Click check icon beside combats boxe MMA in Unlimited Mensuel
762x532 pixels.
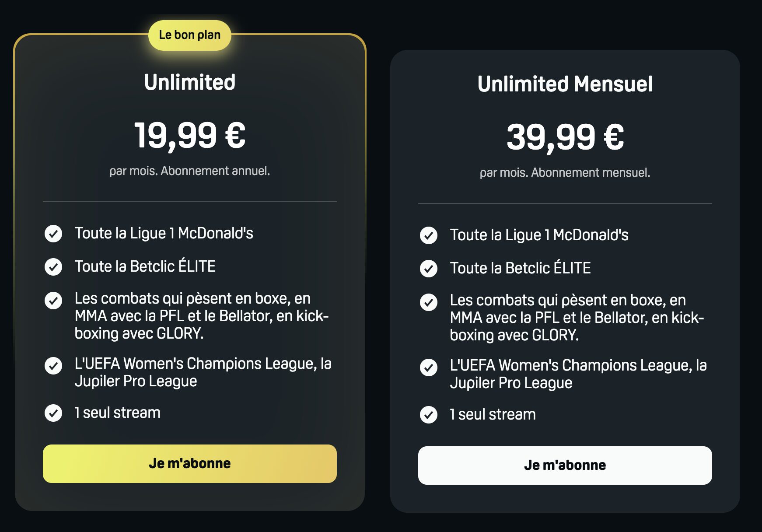pyautogui.click(x=429, y=302)
